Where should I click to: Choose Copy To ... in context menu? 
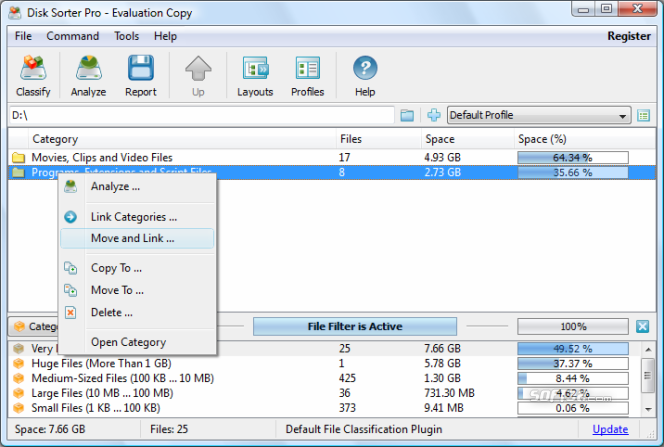click(x=137, y=268)
